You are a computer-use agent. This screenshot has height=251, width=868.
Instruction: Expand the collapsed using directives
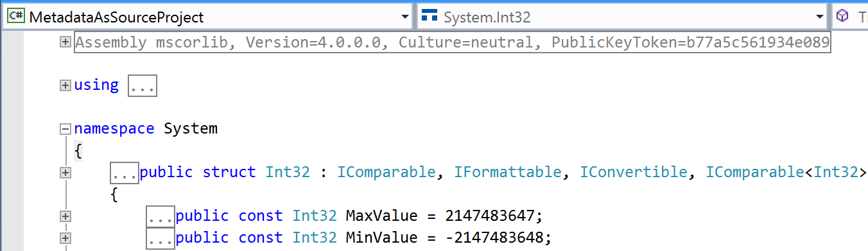click(64, 85)
